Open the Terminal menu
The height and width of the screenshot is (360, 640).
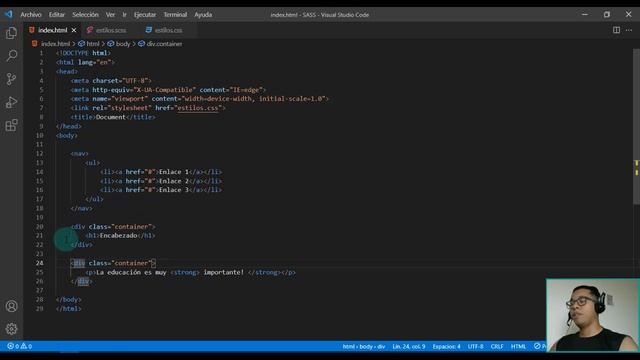(x=175, y=15)
